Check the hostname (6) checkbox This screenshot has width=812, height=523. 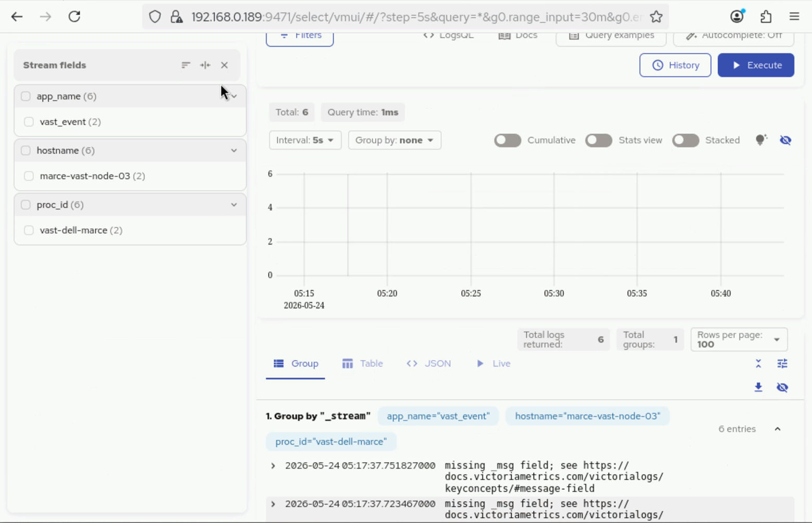pyautogui.click(x=26, y=150)
